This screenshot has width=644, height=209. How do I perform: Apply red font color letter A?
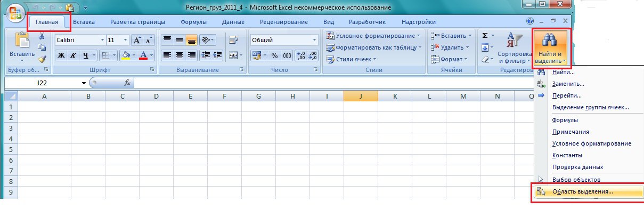(x=143, y=55)
